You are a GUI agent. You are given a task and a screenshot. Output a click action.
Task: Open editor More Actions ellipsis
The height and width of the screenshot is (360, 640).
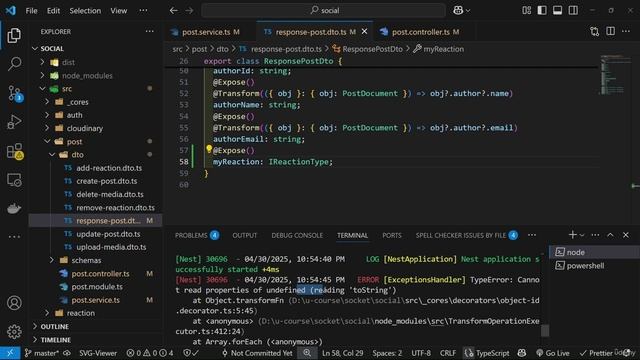pos(626,31)
